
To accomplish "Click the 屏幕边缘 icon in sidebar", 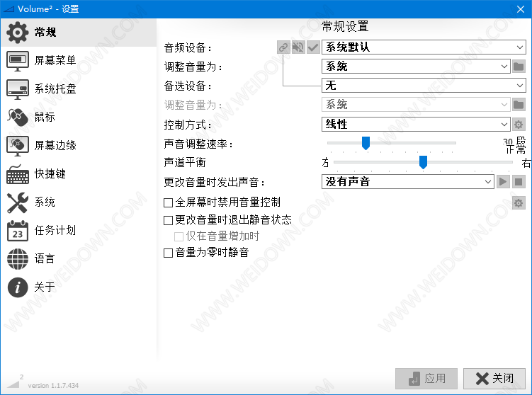I will [18, 146].
